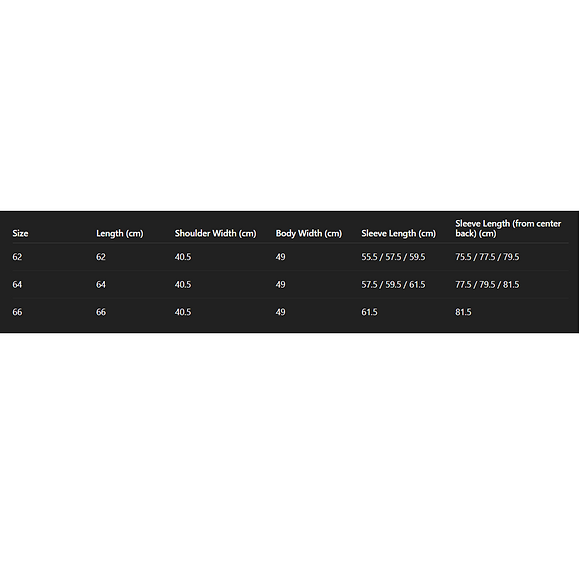Select size 66 in the Size column

tap(17, 312)
